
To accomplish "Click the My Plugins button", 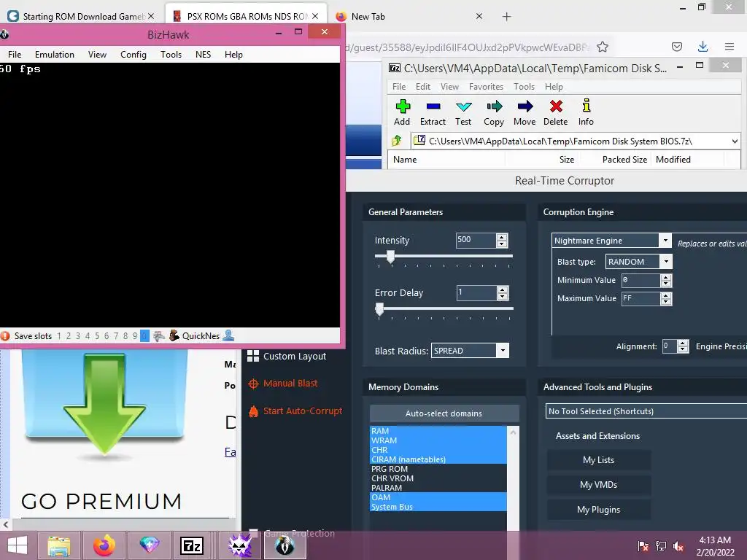I will coord(599,510).
